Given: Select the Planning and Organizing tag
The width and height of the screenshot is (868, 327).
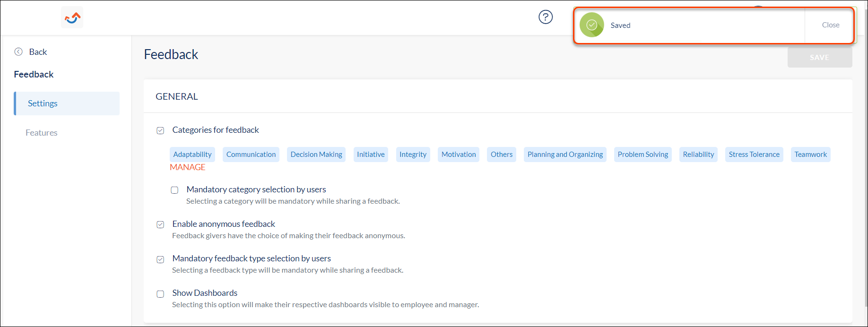Looking at the screenshot, I should [565, 155].
